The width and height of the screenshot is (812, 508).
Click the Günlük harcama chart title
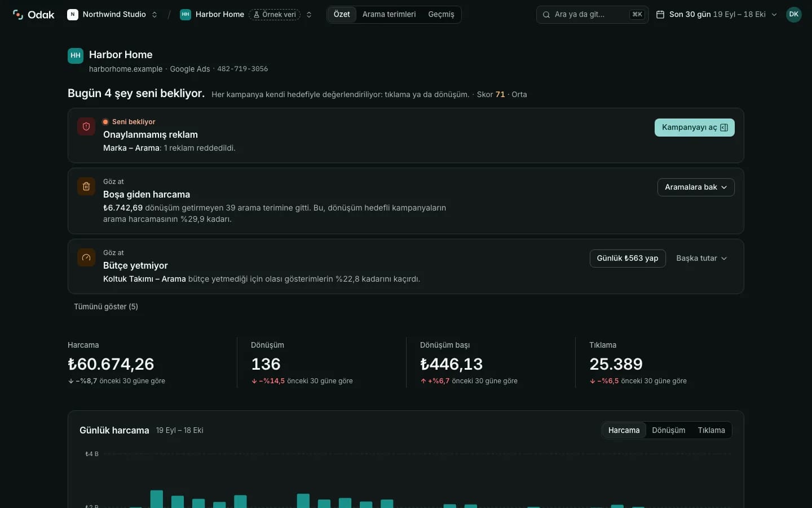(x=114, y=430)
